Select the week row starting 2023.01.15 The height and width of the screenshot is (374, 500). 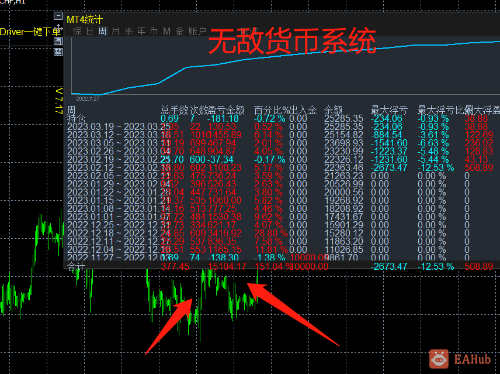point(282,200)
